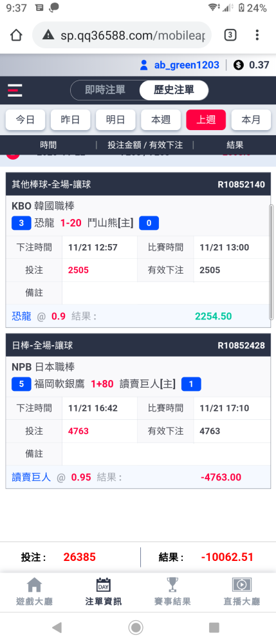Screen dimensions: 276x644
Task: Tap the bet list vertical scrollbar
Action: coord(271,261)
